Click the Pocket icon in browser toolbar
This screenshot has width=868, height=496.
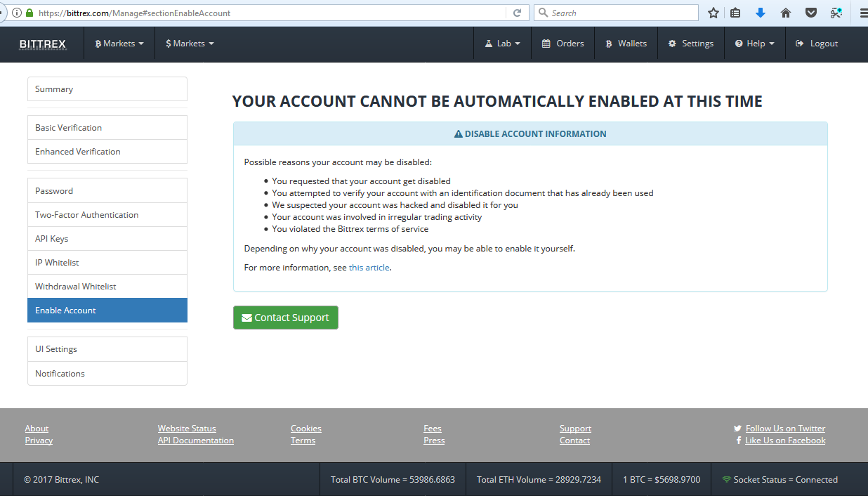tap(810, 13)
